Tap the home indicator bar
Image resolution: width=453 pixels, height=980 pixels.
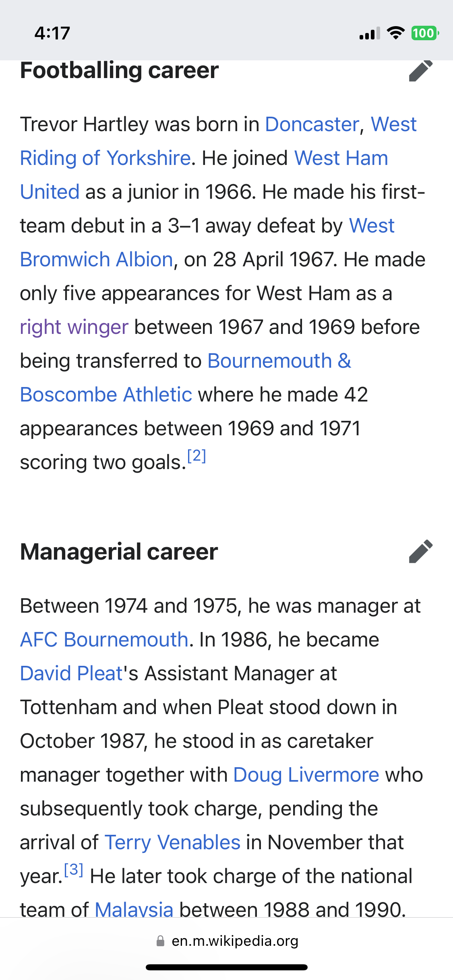pyautogui.click(x=227, y=968)
